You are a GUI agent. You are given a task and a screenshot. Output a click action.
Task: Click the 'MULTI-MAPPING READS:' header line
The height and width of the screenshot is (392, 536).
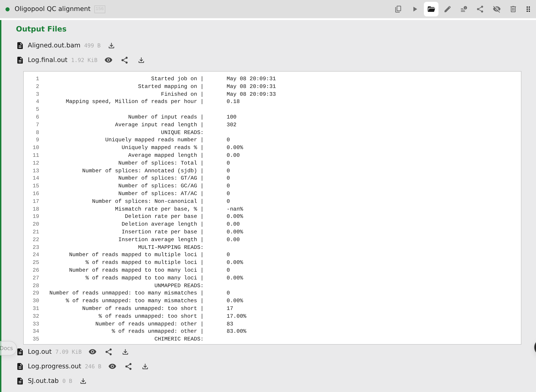(171, 247)
